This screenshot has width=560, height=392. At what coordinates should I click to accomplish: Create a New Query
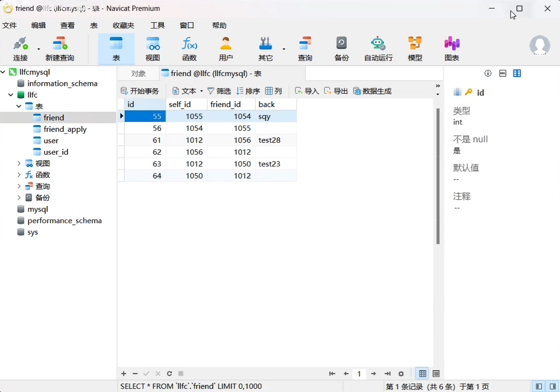60,49
